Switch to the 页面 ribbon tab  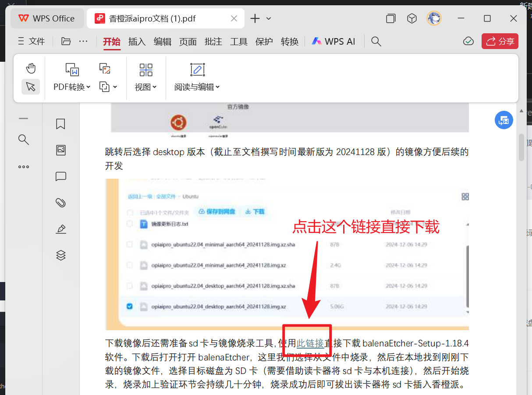pyautogui.click(x=188, y=42)
